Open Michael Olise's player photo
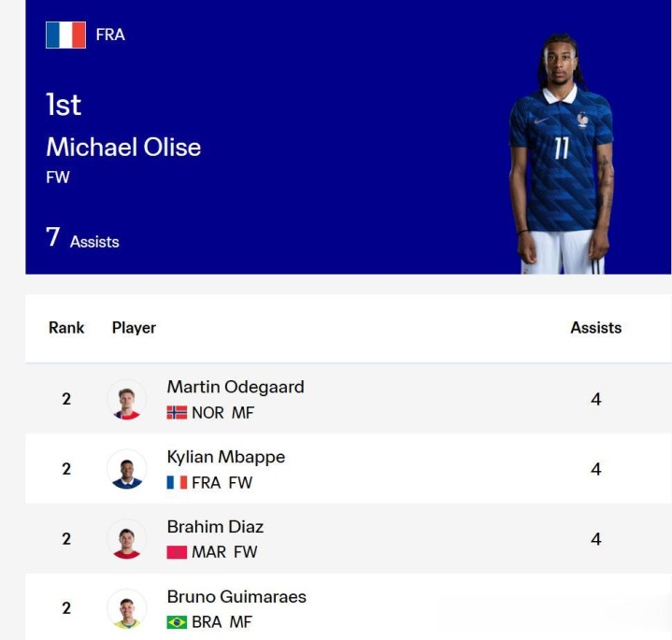This screenshot has height=640, width=672. [562, 153]
